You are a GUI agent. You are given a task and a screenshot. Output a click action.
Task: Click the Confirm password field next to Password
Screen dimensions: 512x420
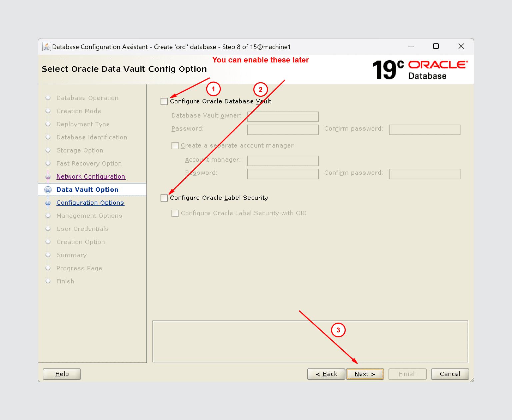[x=424, y=130]
